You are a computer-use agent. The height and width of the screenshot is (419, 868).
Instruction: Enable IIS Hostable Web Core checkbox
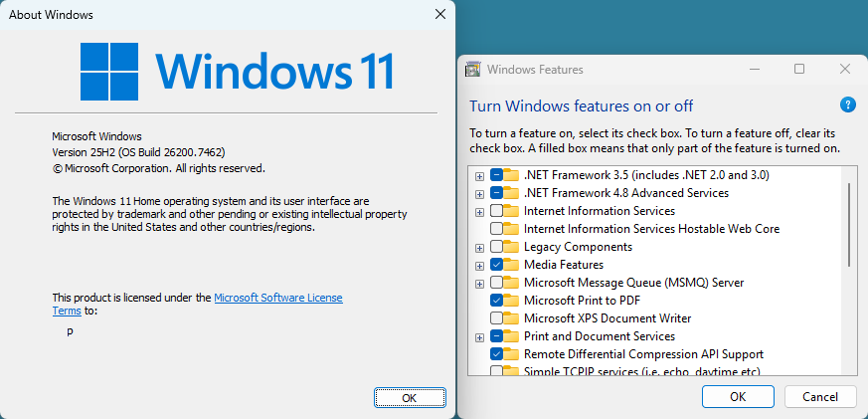pos(496,229)
